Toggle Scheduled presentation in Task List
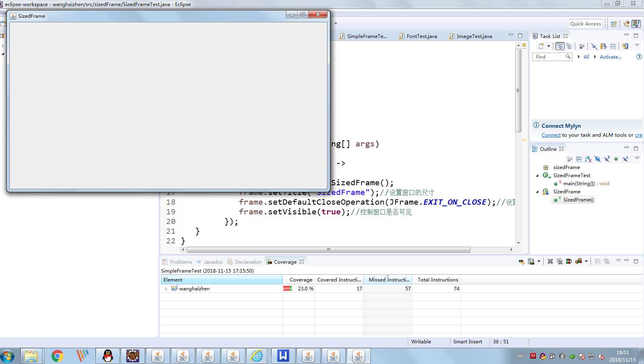The height and width of the screenshot is (364, 644). (569, 46)
